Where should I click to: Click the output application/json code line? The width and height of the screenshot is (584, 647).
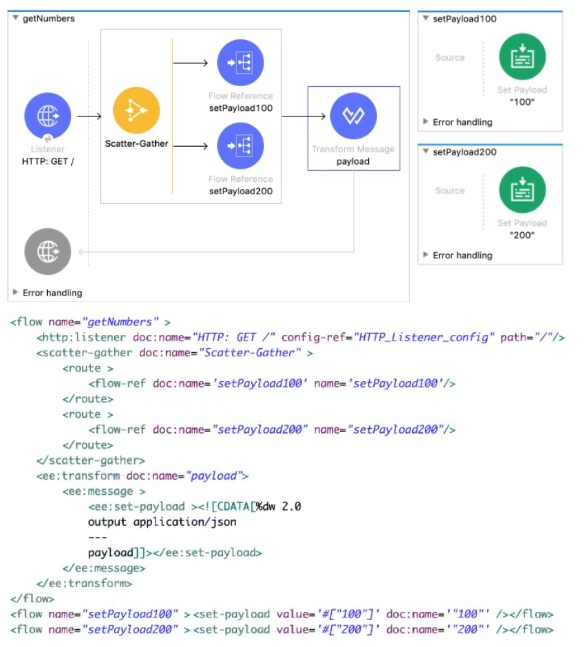(x=162, y=522)
